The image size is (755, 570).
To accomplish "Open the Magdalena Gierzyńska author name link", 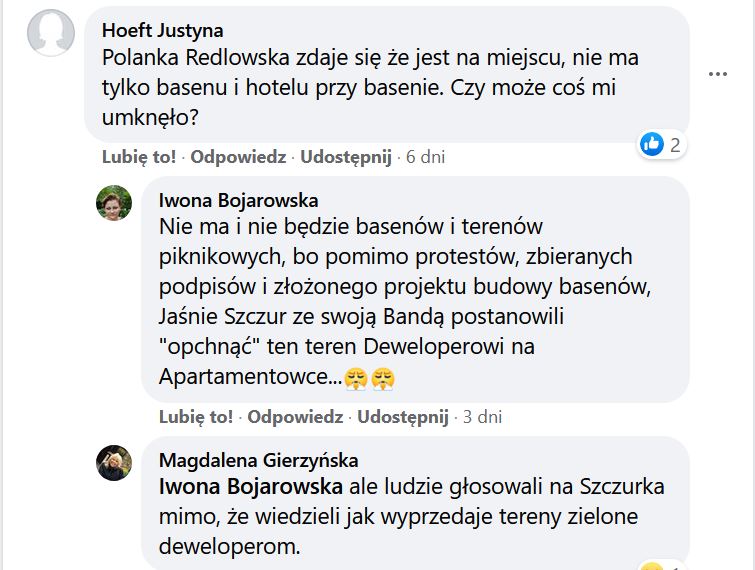I will coord(258,461).
